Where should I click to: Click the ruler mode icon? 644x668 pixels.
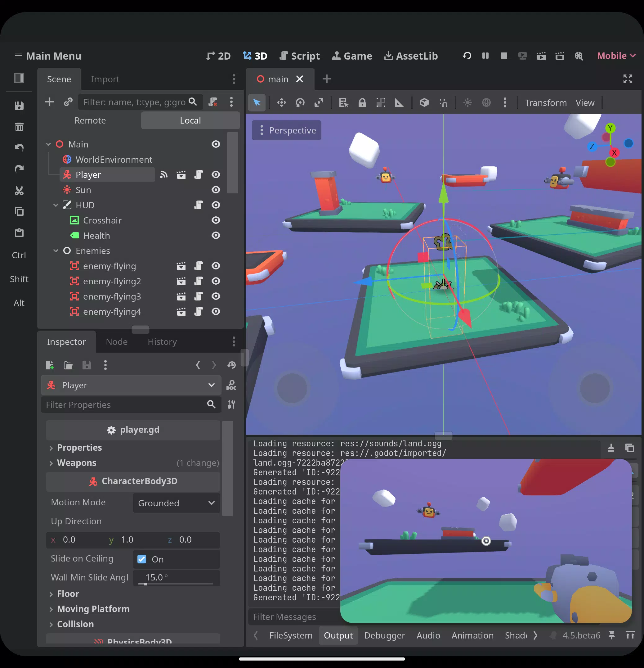[399, 102]
